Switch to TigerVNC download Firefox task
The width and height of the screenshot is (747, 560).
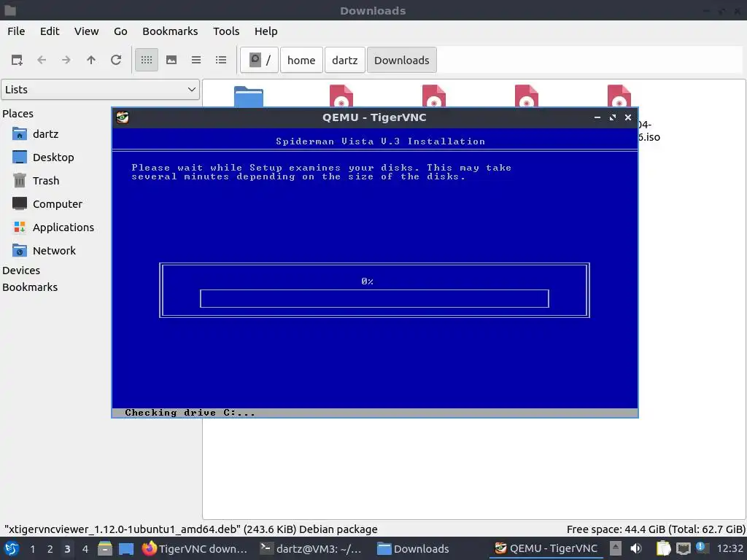click(x=196, y=548)
